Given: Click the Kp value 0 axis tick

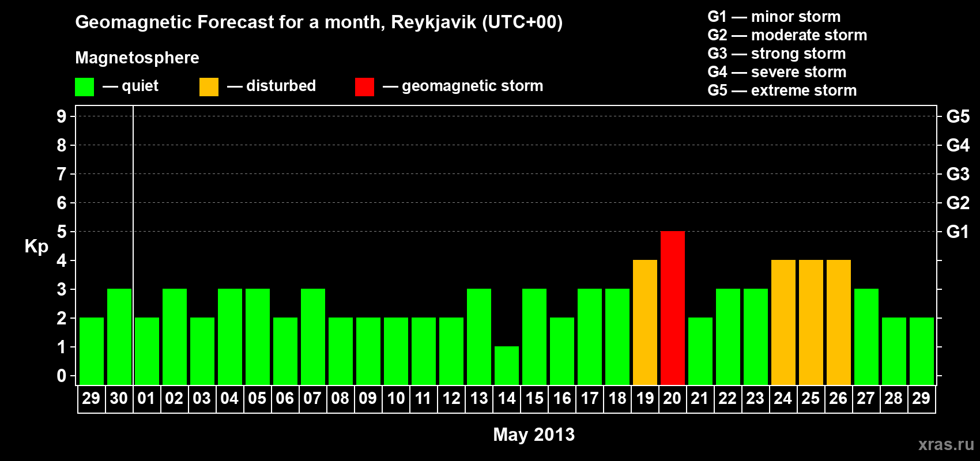Looking at the screenshot, I should [62, 376].
